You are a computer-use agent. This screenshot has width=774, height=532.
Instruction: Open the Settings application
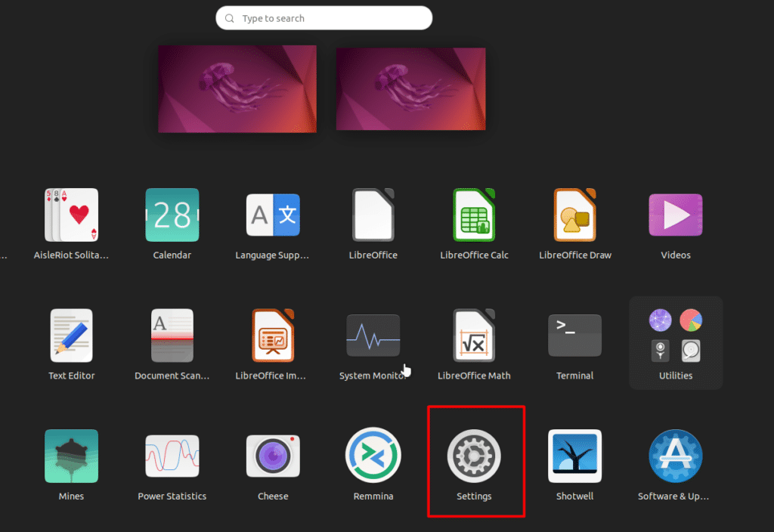tap(474, 456)
